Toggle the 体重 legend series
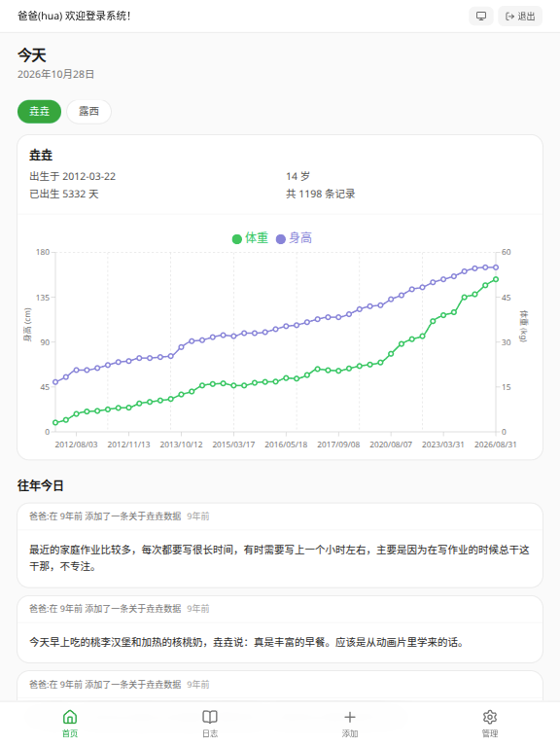Viewport: 560px width, 747px height. tap(250, 238)
